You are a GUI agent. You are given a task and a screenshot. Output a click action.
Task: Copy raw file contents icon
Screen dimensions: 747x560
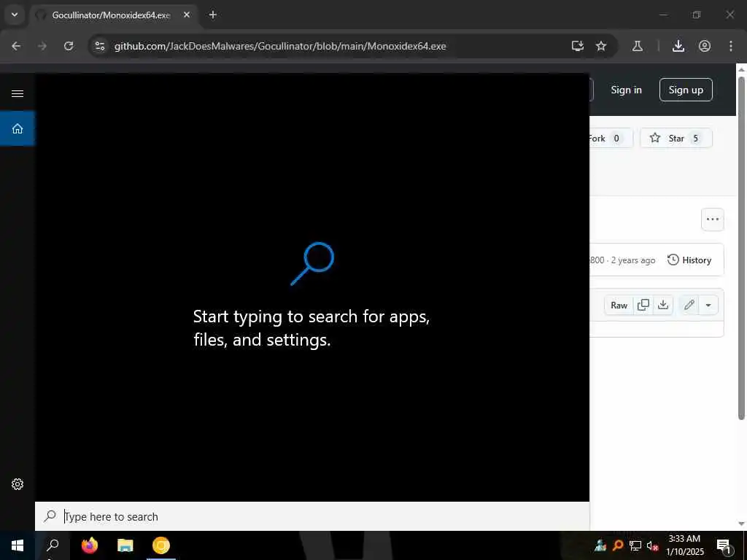(643, 306)
